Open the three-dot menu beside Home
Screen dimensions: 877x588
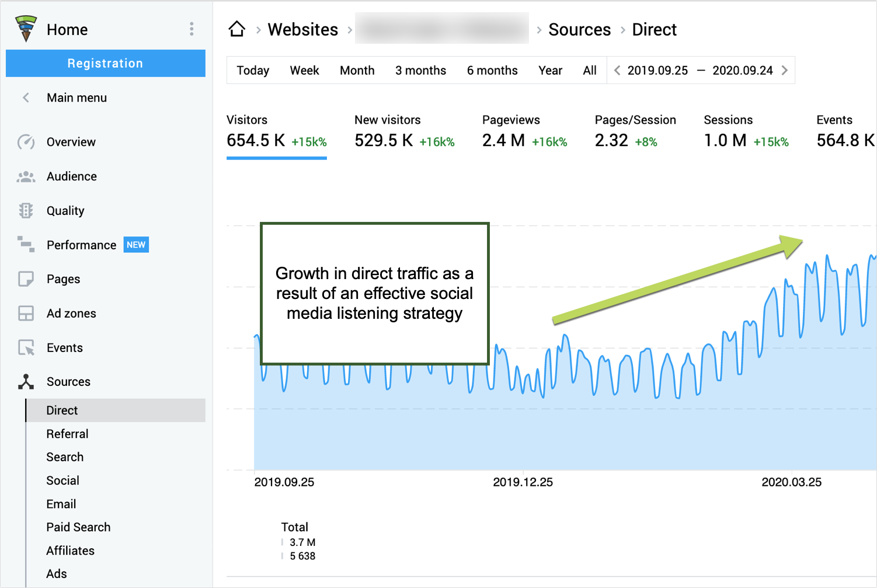tap(192, 29)
